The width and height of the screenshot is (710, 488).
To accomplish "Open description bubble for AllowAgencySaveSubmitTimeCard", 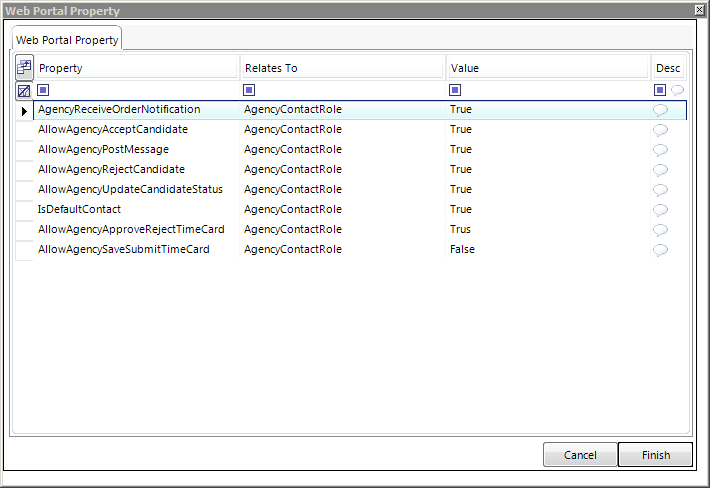I will click(661, 249).
